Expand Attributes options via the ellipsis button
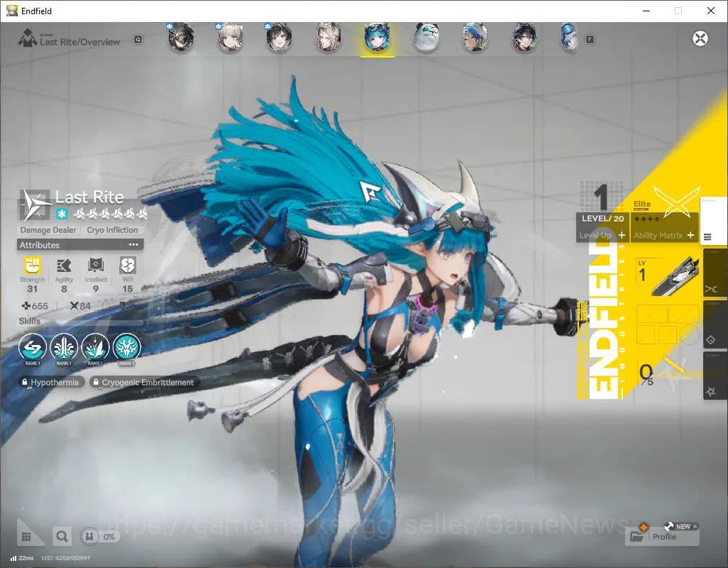728x568 pixels. 132,245
